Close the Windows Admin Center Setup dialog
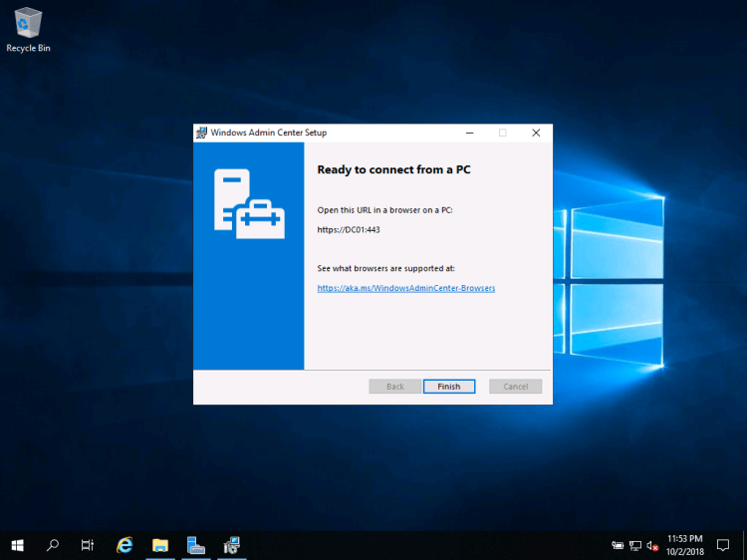This screenshot has height=560, width=747. point(535,133)
